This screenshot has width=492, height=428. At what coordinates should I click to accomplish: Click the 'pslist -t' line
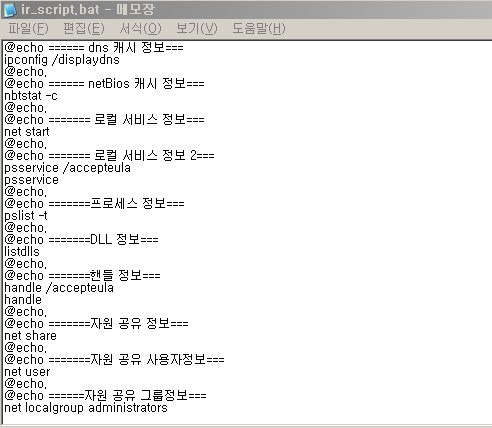coord(26,216)
